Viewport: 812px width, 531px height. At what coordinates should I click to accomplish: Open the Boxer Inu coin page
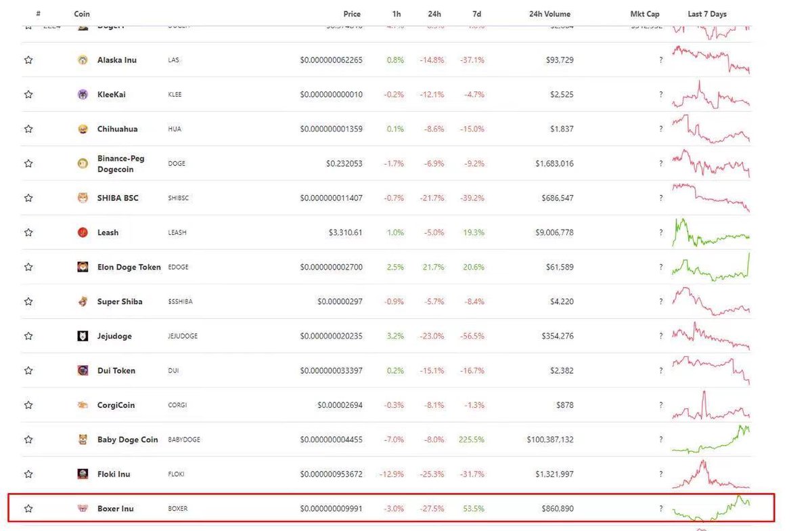tap(116, 509)
